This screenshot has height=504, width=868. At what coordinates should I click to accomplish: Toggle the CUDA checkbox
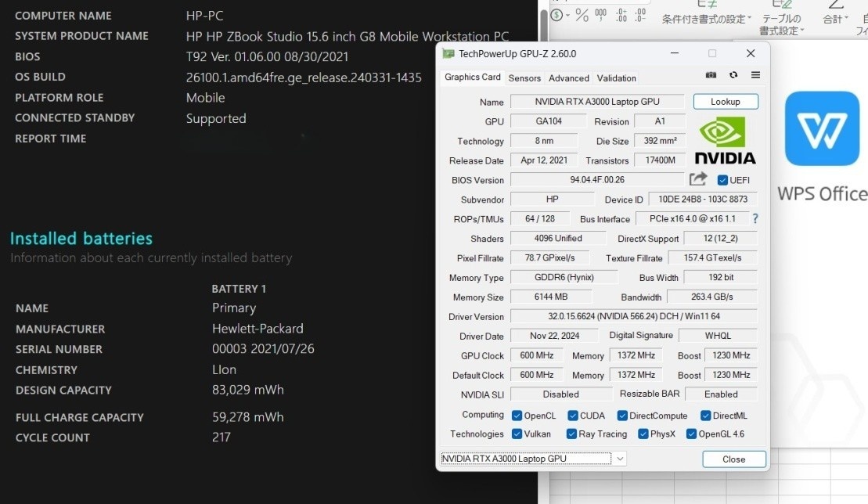point(572,416)
